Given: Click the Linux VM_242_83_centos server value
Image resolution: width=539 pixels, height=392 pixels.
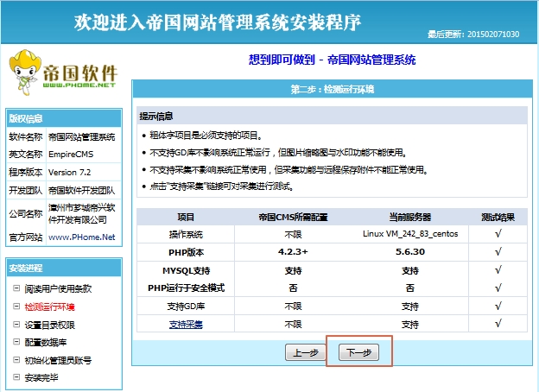Looking at the screenshot, I should [409, 234].
